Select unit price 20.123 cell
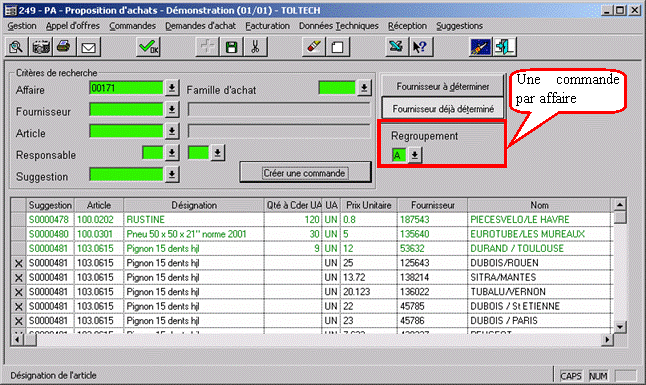 (x=369, y=292)
